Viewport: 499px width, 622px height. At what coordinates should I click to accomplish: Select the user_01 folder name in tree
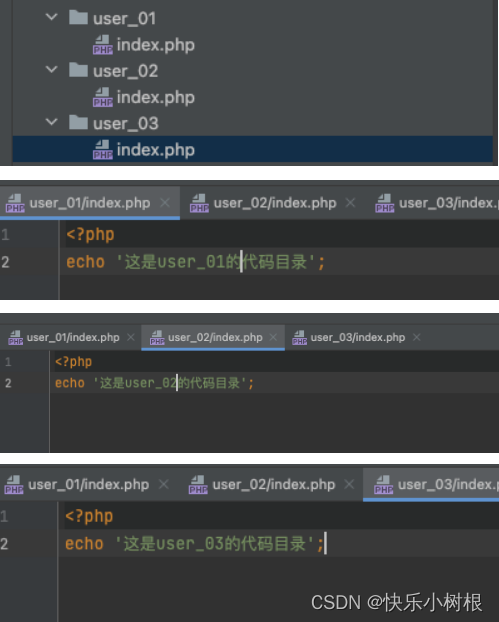[125, 19]
